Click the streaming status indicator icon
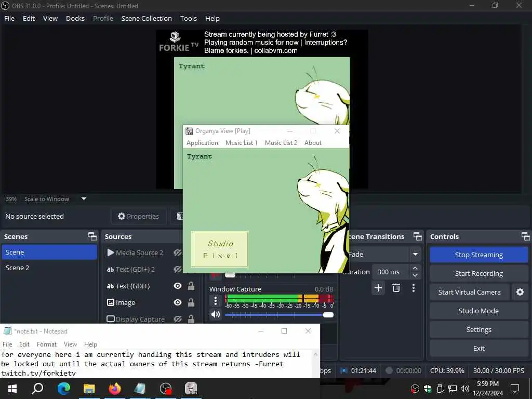The height and width of the screenshot is (399, 532). 343,370
